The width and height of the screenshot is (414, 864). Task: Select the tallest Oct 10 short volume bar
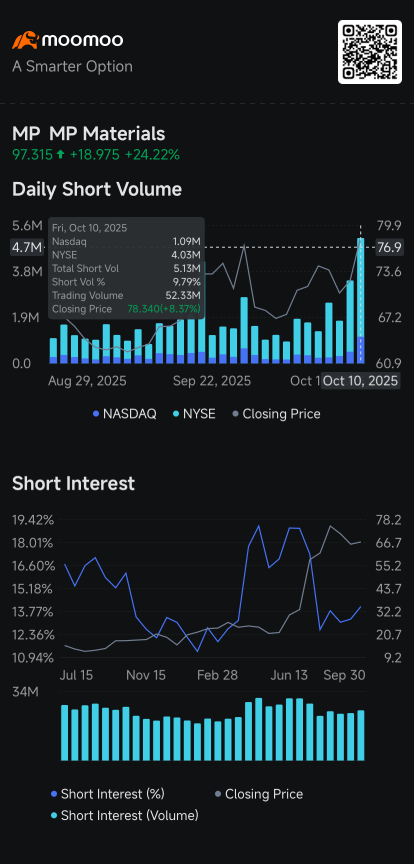361,300
